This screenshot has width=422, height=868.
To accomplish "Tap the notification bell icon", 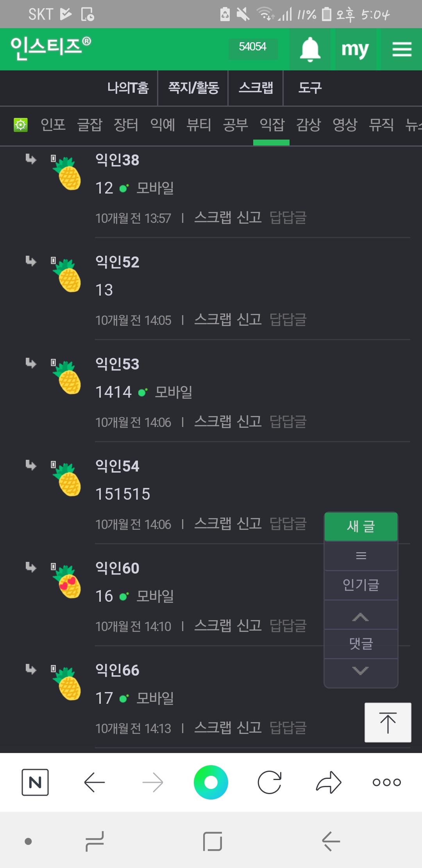I will (x=310, y=50).
